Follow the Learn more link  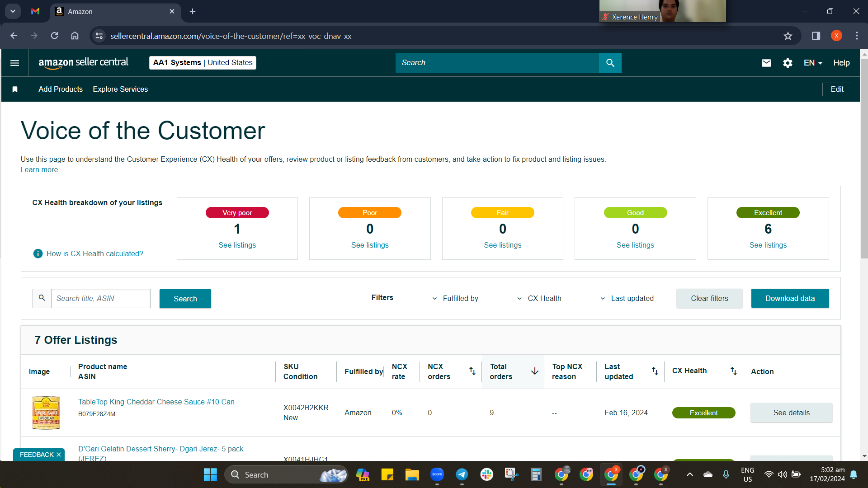[39, 170]
